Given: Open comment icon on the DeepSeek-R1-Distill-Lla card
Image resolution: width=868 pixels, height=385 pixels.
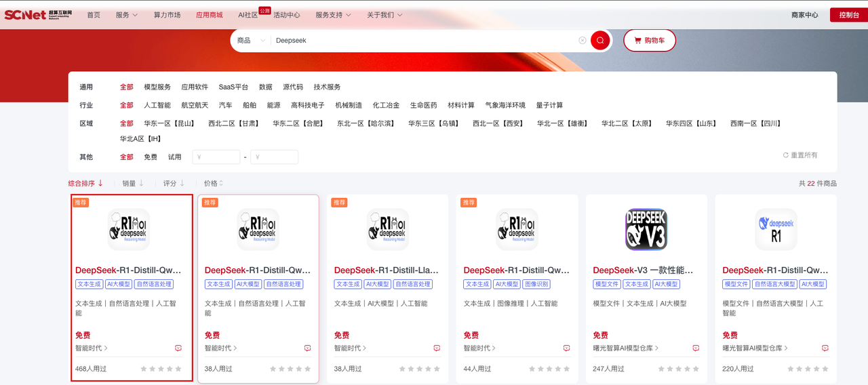Looking at the screenshot, I should (437, 348).
